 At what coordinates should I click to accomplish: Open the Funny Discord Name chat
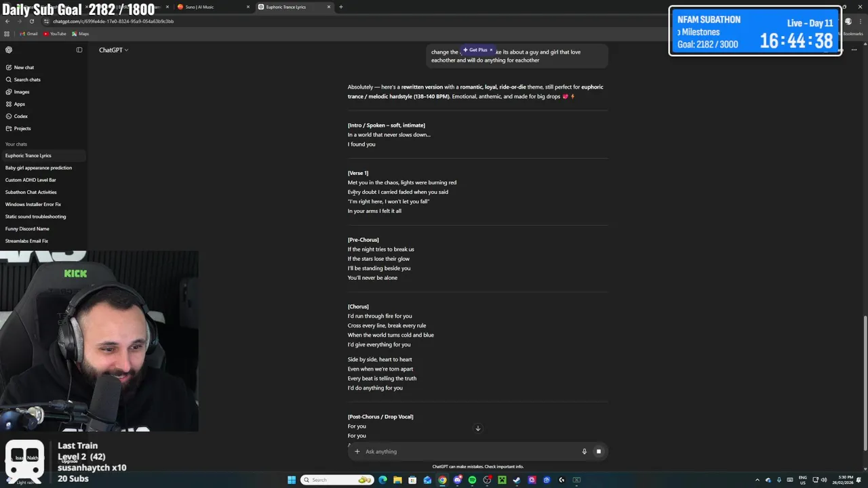[x=43, y=228]
